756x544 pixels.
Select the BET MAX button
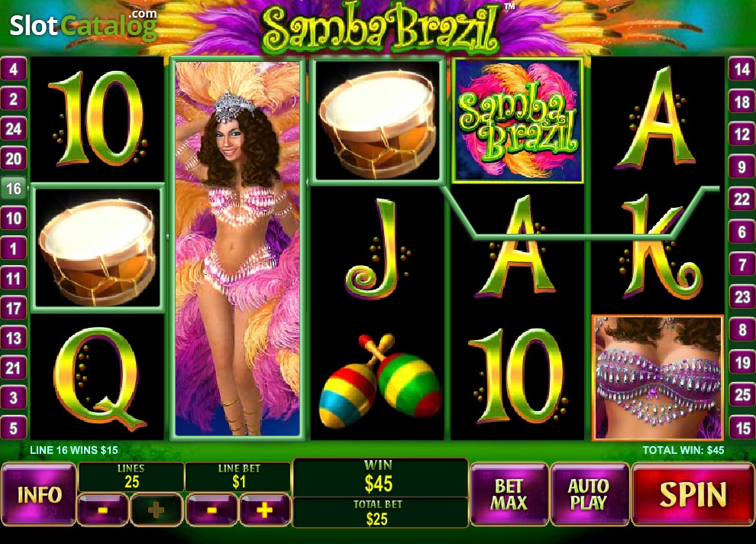point(509,494)
